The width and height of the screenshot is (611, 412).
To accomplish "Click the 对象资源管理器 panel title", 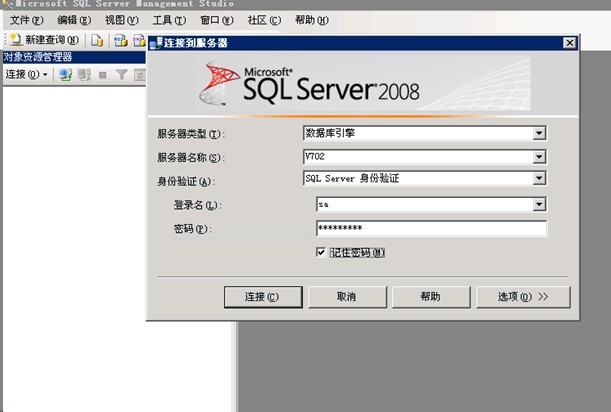I will point(38,57).
